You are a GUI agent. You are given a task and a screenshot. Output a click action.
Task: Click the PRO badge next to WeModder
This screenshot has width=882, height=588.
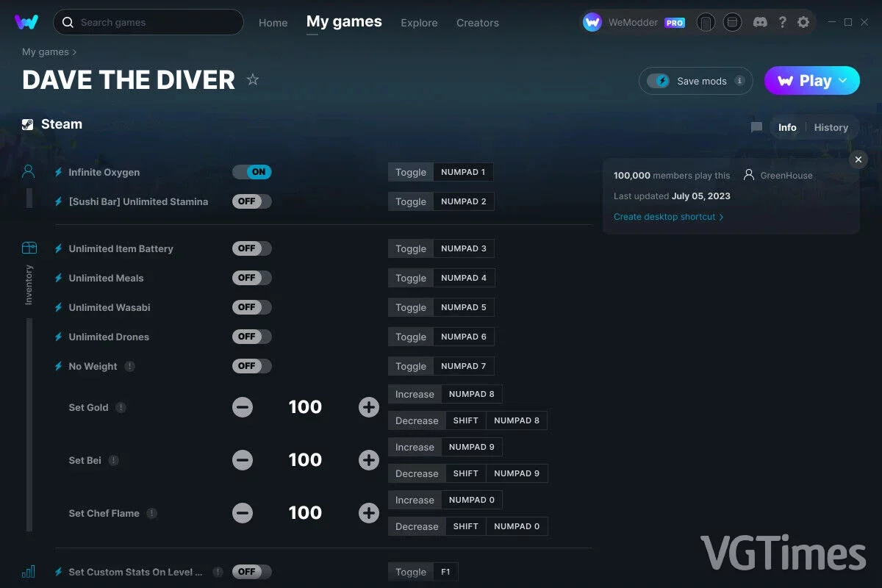click(675, 23)
